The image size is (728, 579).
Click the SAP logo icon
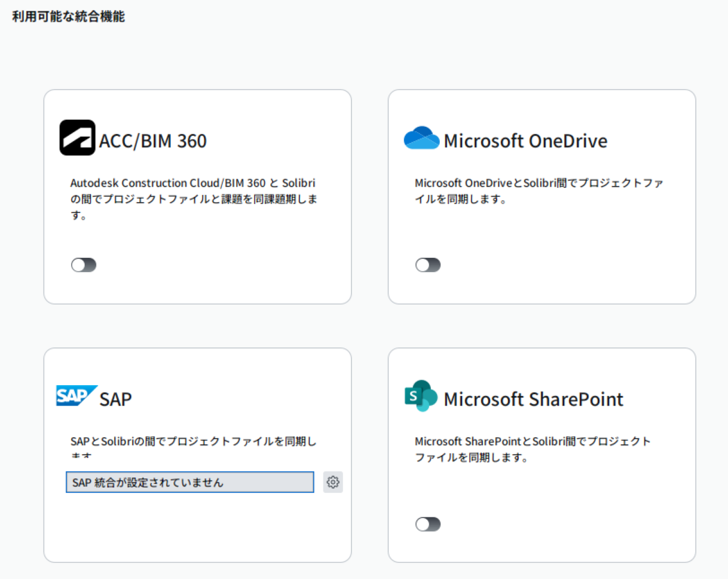pos(77,396)
